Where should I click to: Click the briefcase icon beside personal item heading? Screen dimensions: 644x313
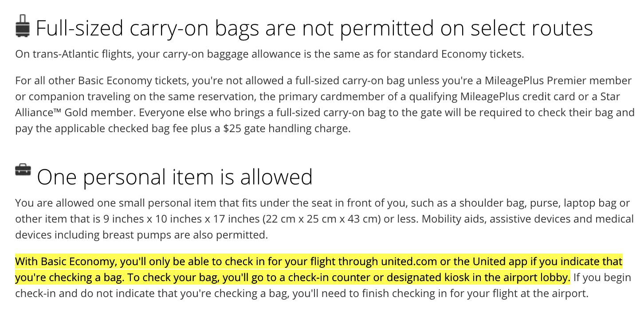(x=23, y=170)
